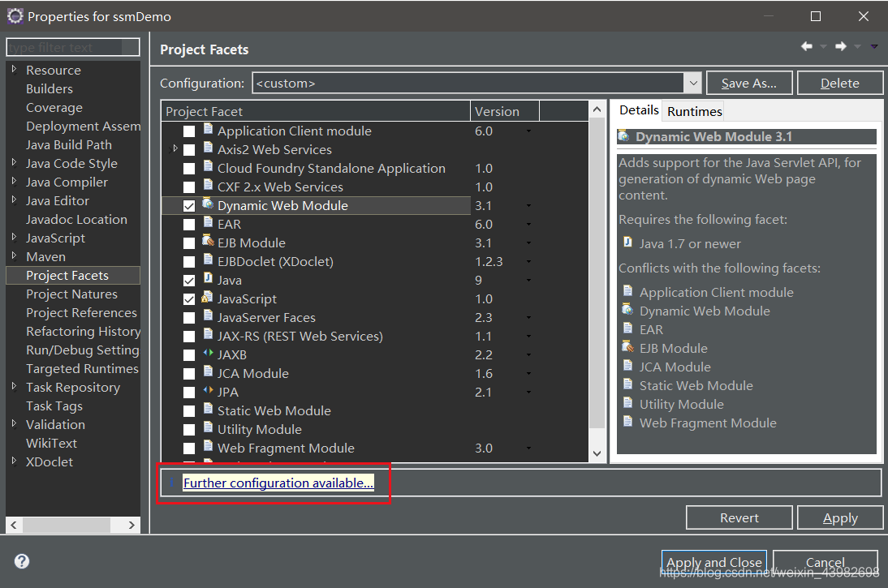Click the EJB Module facet icon
This screenshot has height=588, width=888.
(208, 241)
